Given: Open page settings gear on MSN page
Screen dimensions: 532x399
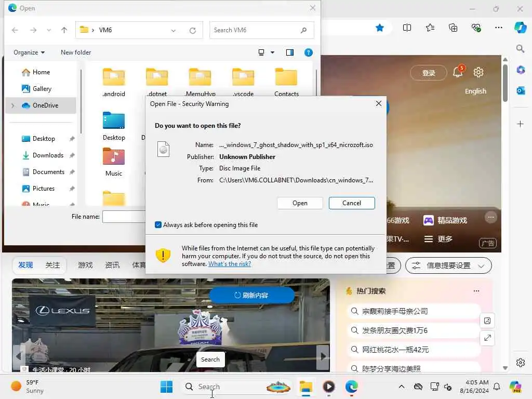Looking at the screenshot, I should [478, 72].
